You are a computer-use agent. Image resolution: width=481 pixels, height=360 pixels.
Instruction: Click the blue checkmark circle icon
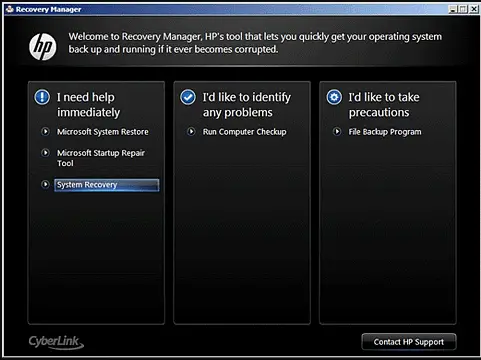coord(188,97)
